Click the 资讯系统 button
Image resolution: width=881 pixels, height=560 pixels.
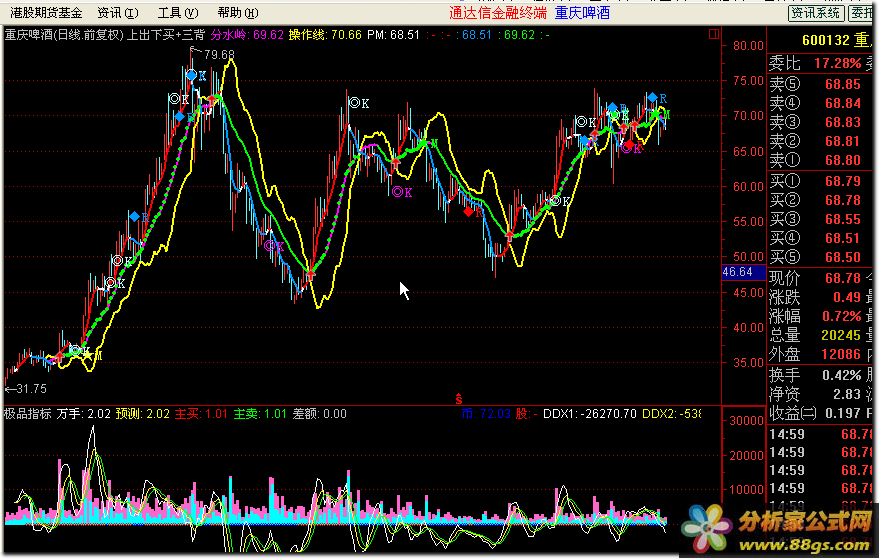[x=816, y=12]
